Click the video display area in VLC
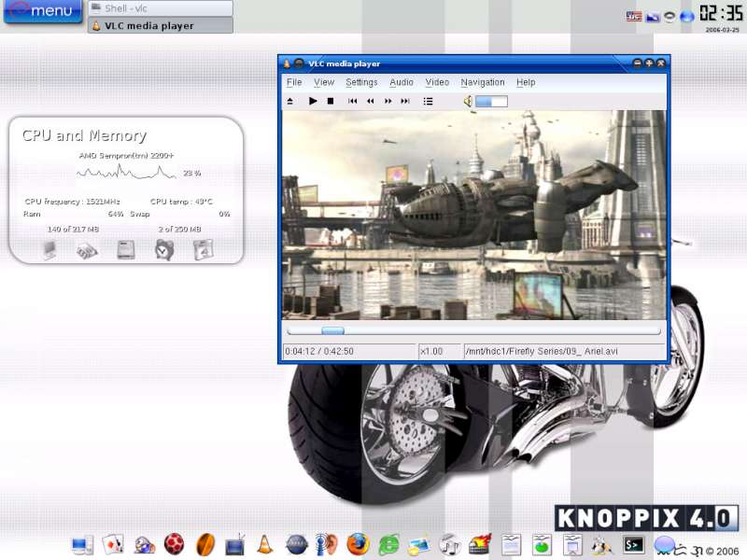The width and height of the screenshot is (747, 560). 474,215
